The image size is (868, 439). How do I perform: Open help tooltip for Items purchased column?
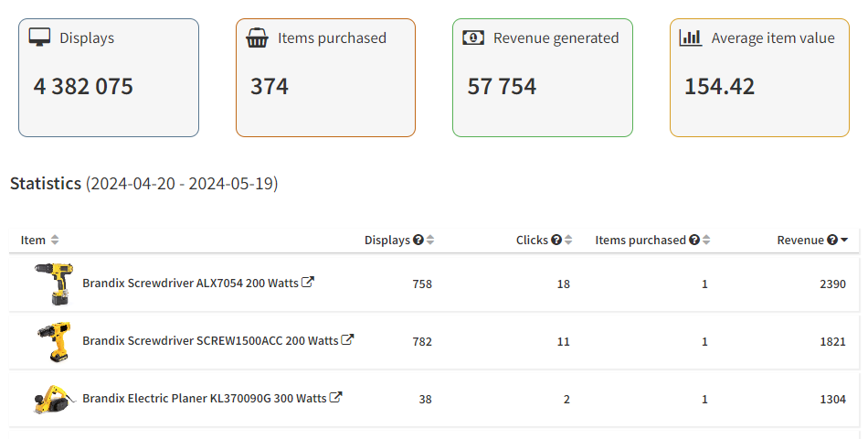694,240
